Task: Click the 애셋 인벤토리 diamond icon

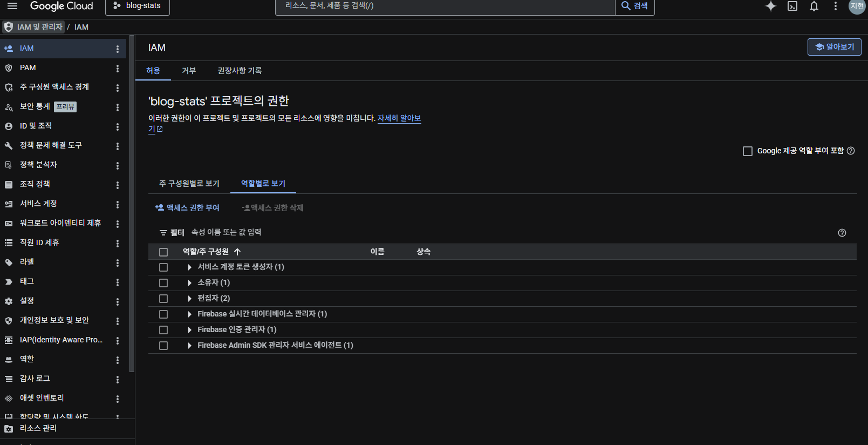Action: (x=9, y=399)
